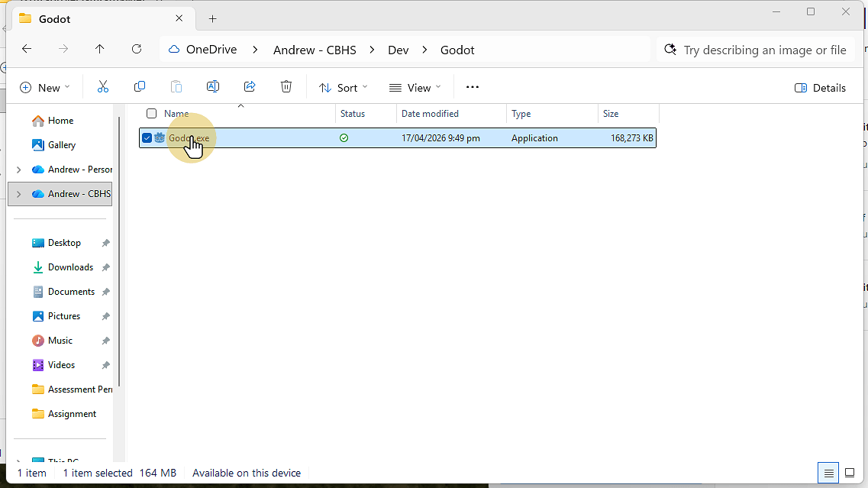Screen dimensions: 868x488
Task: Click the Copy icon in toolbar
Action: coord(140,87)
